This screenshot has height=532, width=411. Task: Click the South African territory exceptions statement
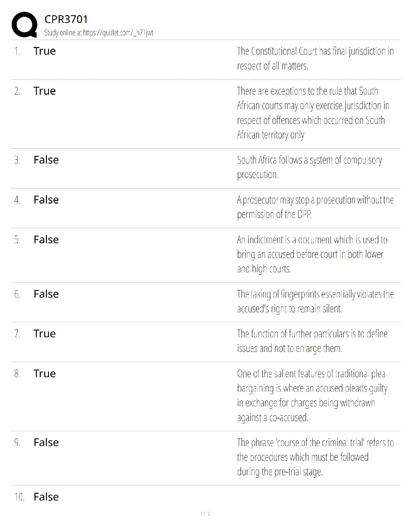[x=313, y=113]
